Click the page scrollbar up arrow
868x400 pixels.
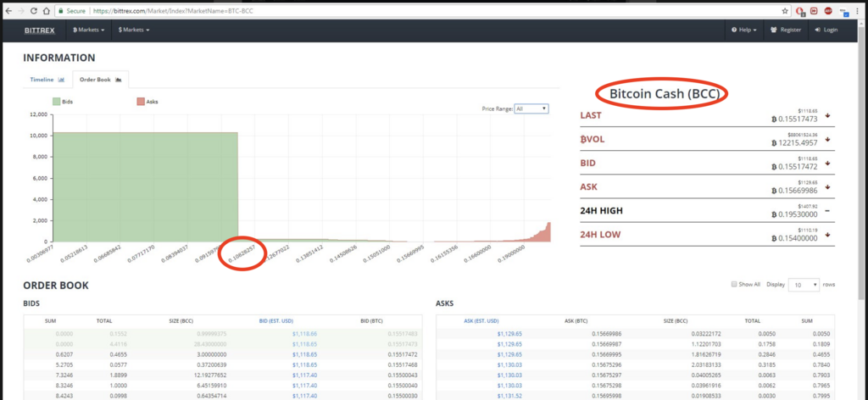tap(863, 24)
